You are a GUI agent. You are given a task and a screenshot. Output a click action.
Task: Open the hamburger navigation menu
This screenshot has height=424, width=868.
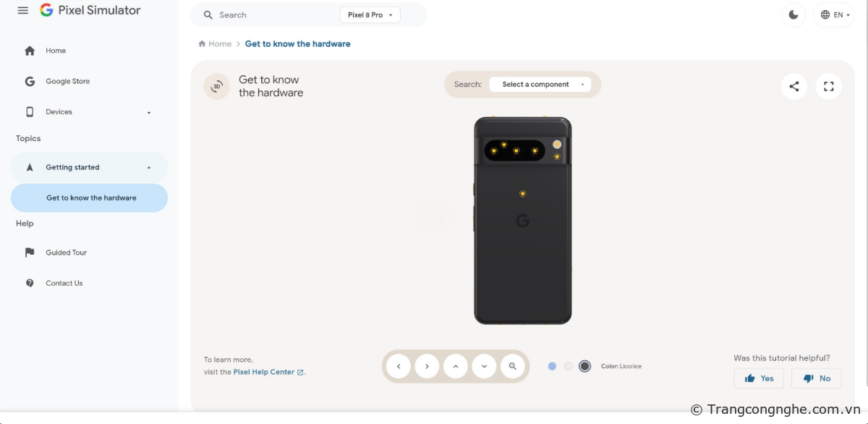23,11
